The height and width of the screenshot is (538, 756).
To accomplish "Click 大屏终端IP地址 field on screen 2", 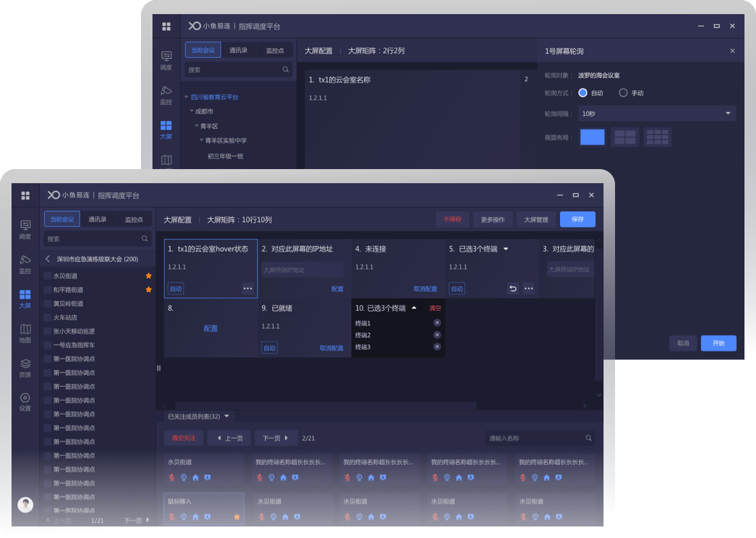I will (x=302, y=270).
